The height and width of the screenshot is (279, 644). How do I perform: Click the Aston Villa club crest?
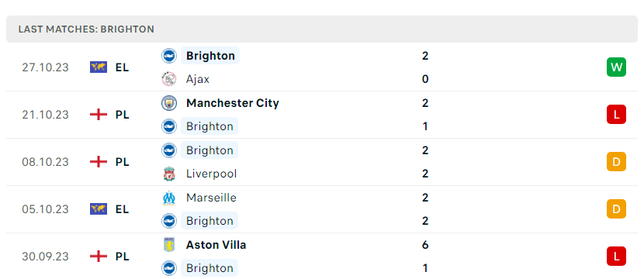[169, 245]
